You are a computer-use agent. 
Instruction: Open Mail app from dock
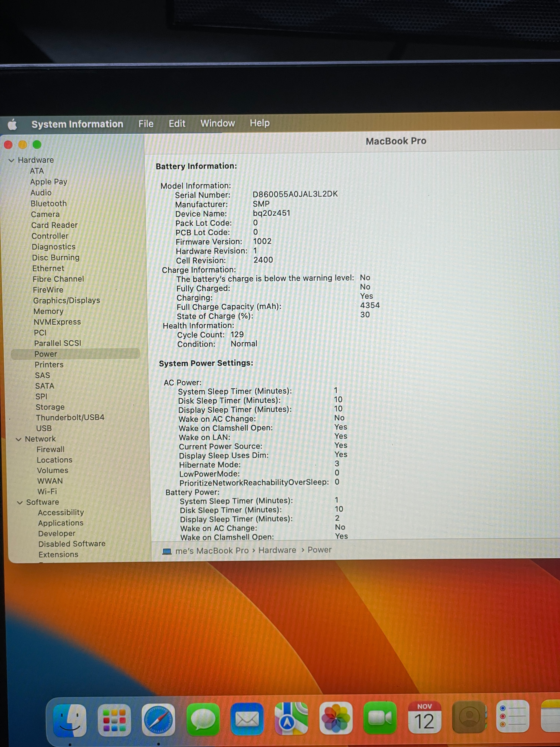(x=247, y=719)
